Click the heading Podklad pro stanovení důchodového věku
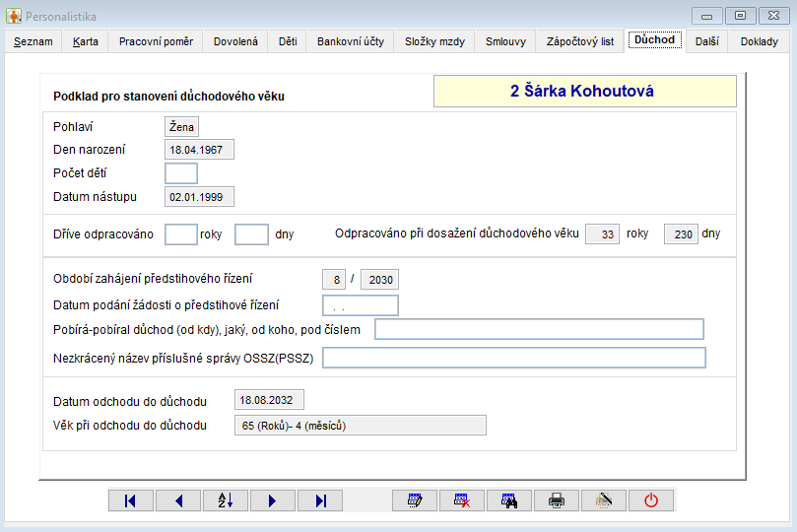The image size is (797, 532). click(x=168, y=97)
